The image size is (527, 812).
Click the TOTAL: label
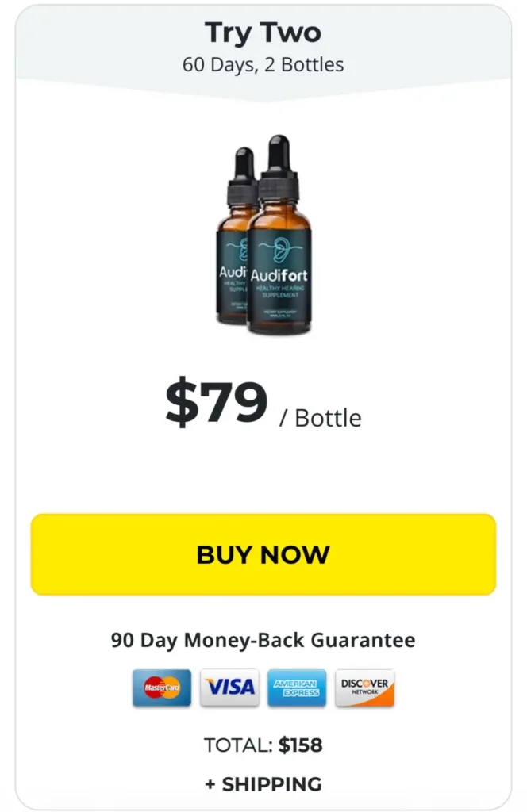(238, 745)
